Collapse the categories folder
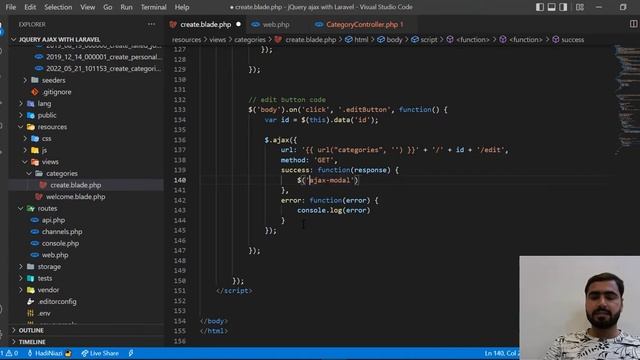The width and height of the screenshot is (640, 360). click(62, 173)
